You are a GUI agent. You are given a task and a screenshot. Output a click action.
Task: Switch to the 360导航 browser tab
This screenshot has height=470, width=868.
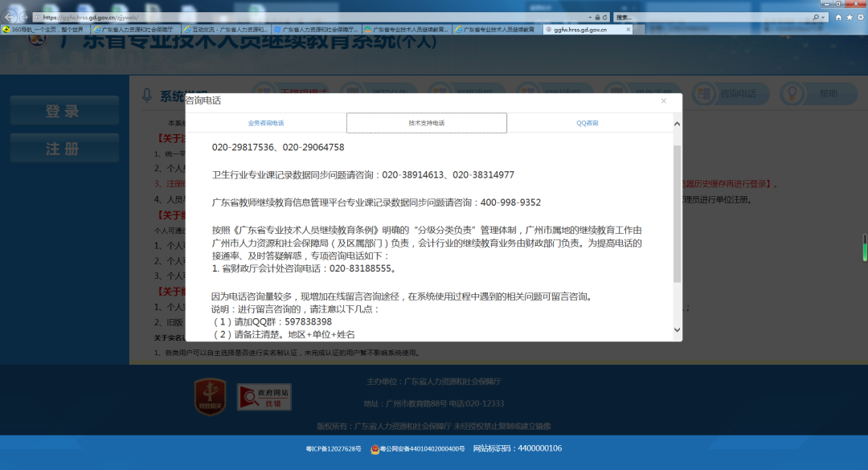tap(45, 30)
